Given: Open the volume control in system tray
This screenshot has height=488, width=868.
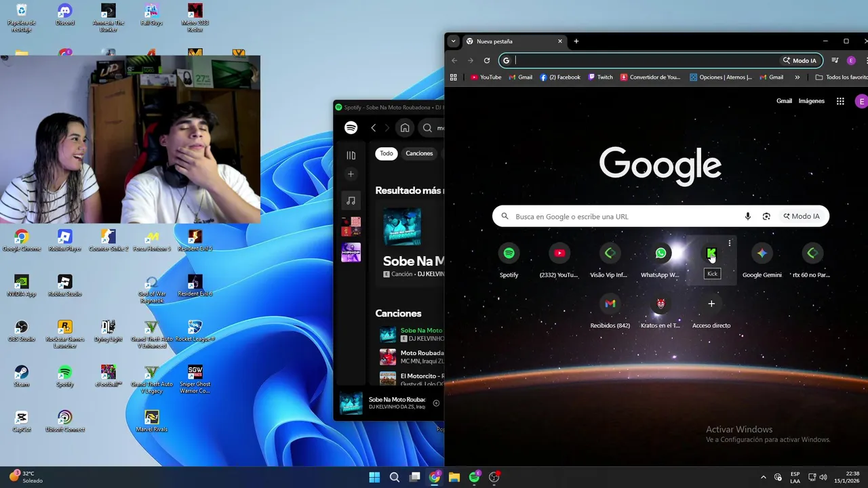Looking at the screenshot, I should coord(823,477).
